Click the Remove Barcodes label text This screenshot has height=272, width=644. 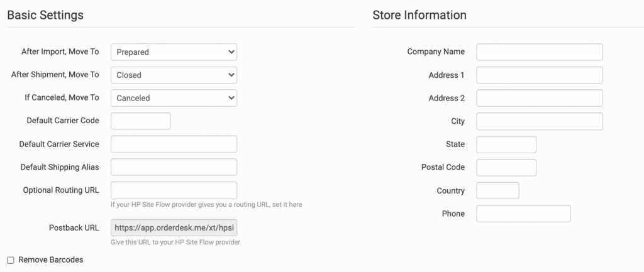[x=51, y=259]
